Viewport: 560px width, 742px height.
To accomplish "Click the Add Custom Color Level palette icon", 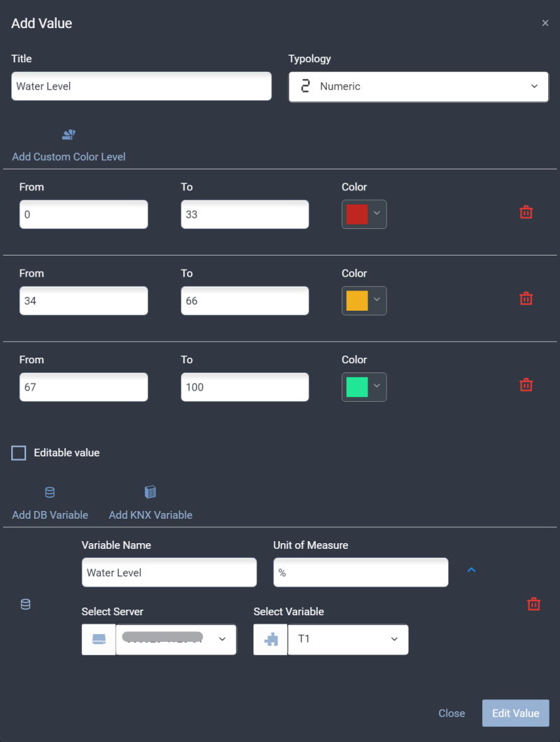I will pos(69,135).
